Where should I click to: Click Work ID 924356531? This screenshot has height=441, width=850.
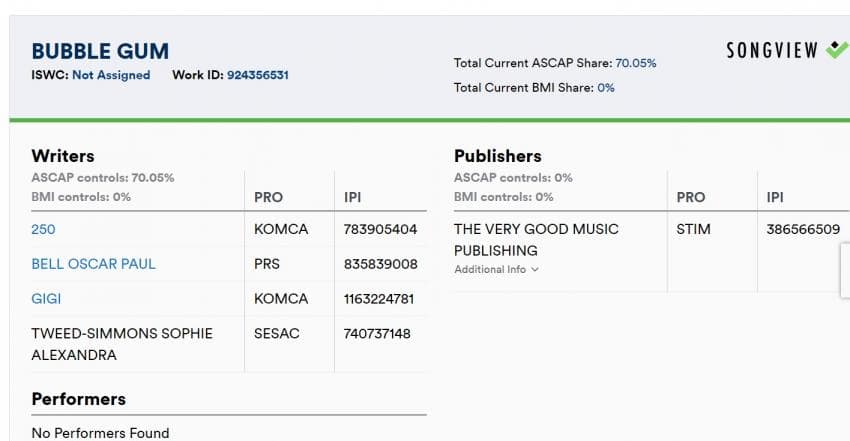pyautogui.click(x=257, y=75)
